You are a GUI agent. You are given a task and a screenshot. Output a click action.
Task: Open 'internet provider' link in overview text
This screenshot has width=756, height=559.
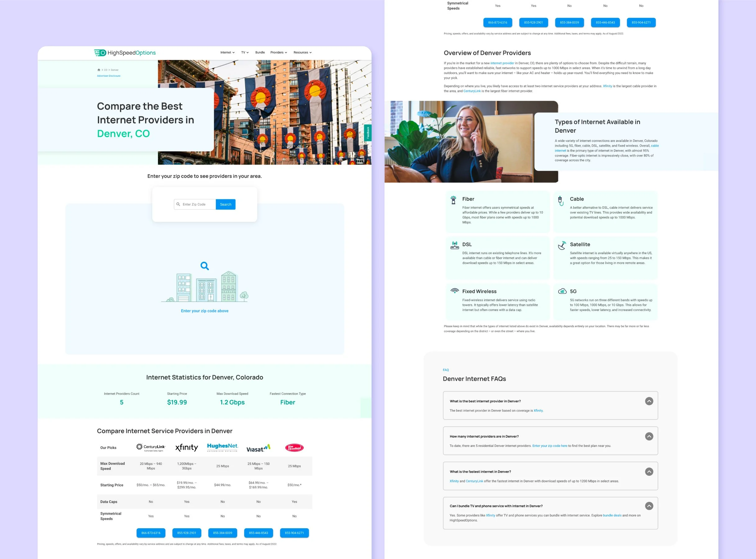(x=502, y=63)
